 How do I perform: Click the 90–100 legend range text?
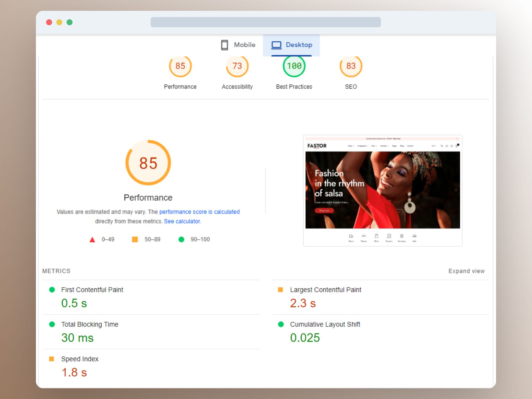click(200, 239)
